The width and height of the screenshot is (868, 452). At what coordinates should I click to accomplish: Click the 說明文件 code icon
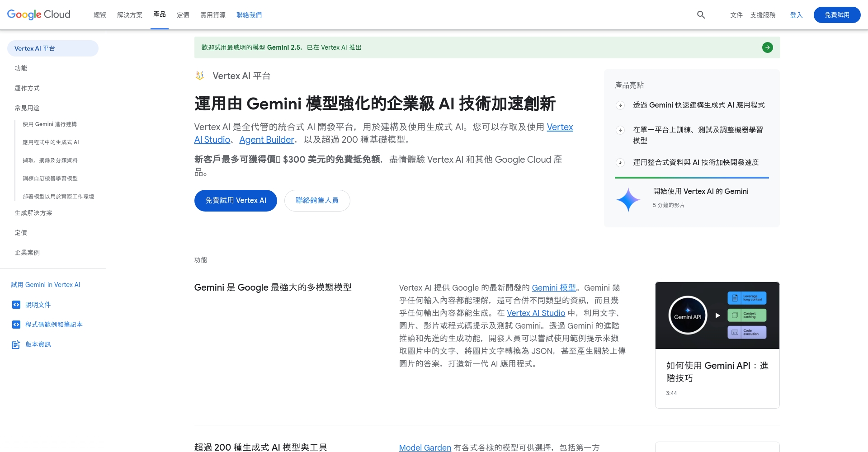[x=16, y=305]
